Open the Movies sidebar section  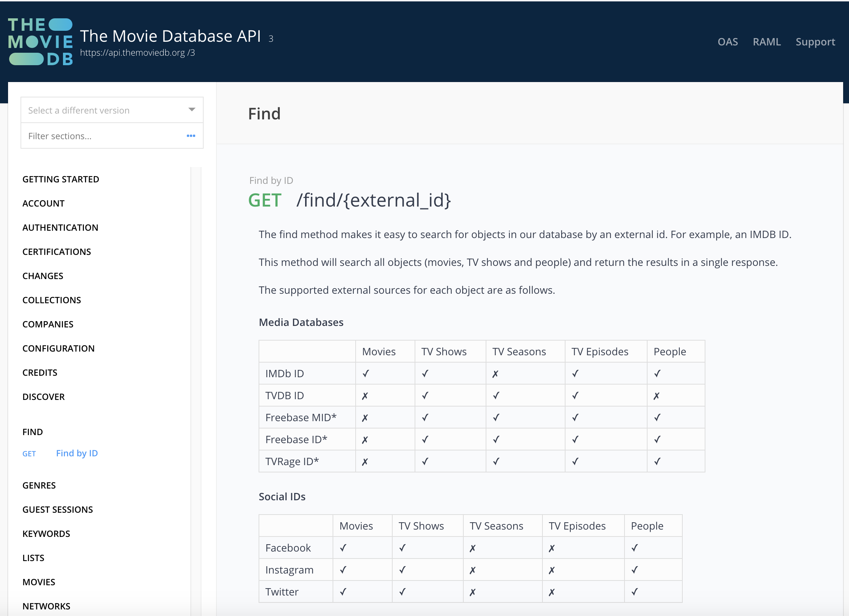[x=39, y=582]
